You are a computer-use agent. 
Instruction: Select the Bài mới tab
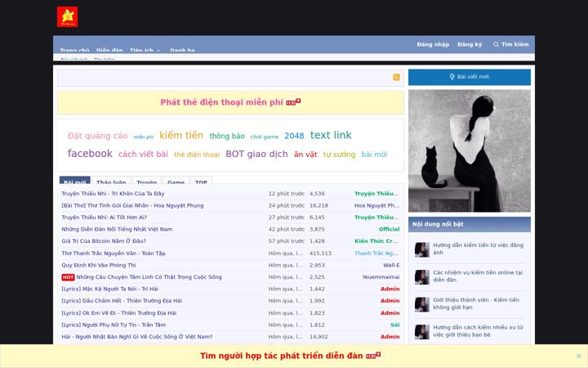[74, 180]
